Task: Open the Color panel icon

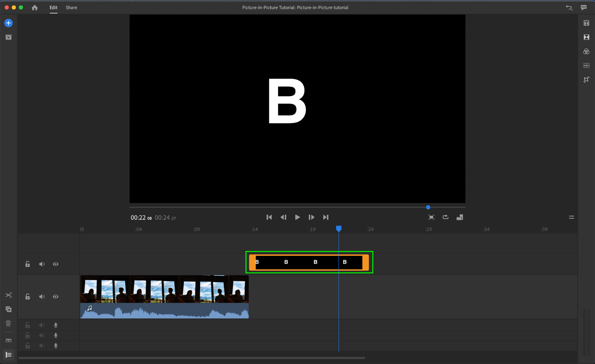Action: (x=586, y=52)
